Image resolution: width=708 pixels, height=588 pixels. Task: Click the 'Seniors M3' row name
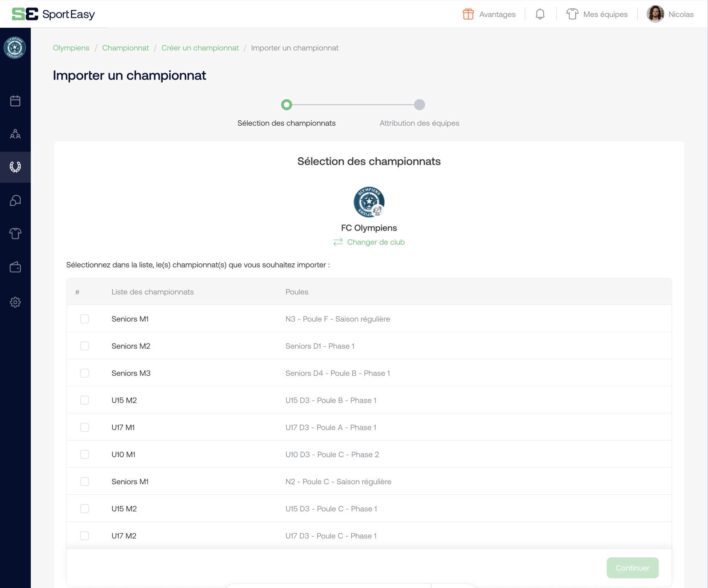coord(131,373)
